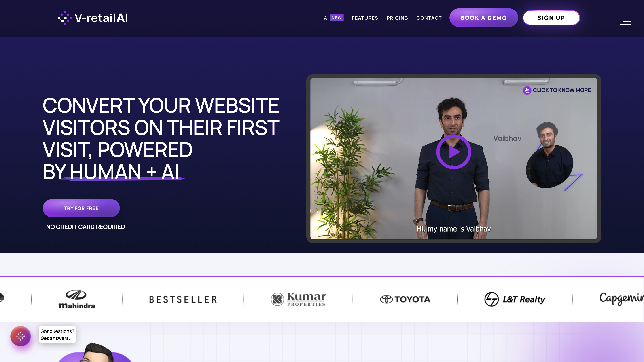Select the Bestseller brand logo
This screenshot has height=362, width=644.
pos(183,299)
